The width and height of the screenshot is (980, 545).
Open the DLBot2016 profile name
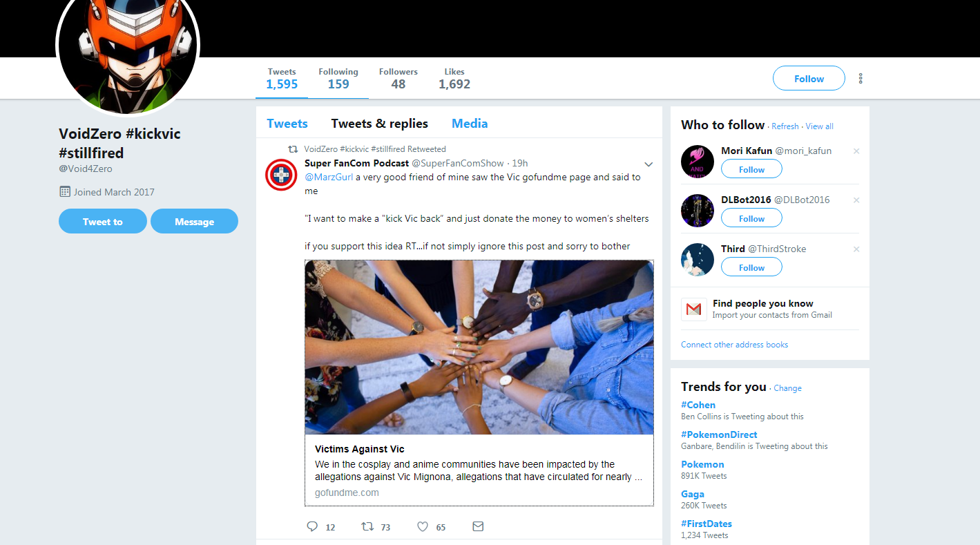746,200
